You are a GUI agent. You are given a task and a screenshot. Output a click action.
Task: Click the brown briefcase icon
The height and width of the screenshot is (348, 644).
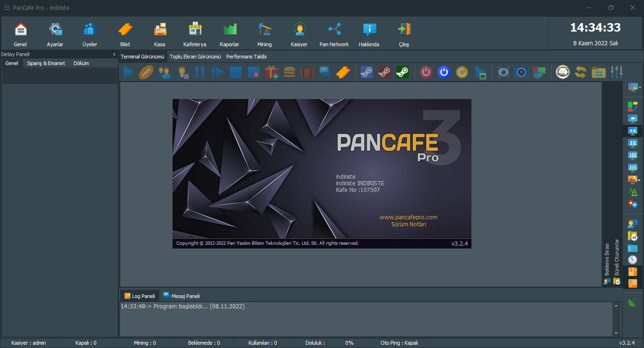click(x=307, y=72)
